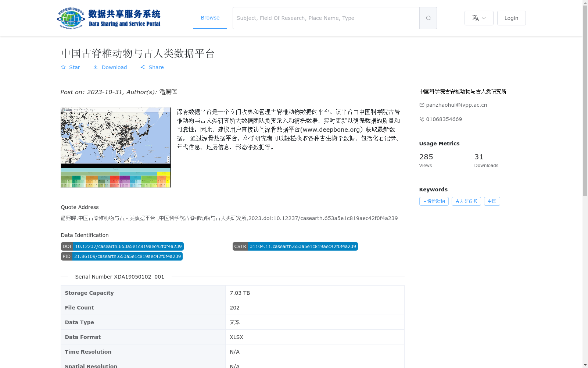Click the scrollbar up arrow
Image resolution: width=588 pixels, height=368 pixels.
pyautogui.click(x=585, y=3)
